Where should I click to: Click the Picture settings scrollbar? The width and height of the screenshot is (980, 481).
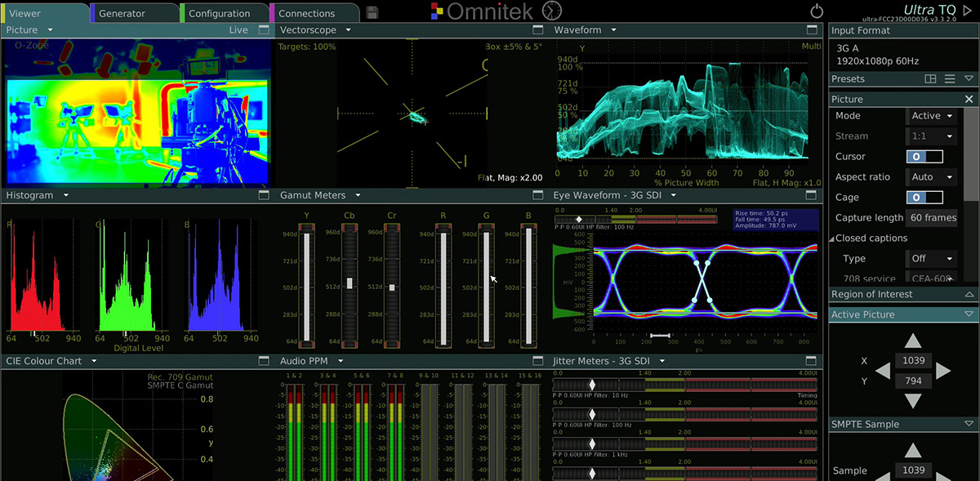pos(970,155)
